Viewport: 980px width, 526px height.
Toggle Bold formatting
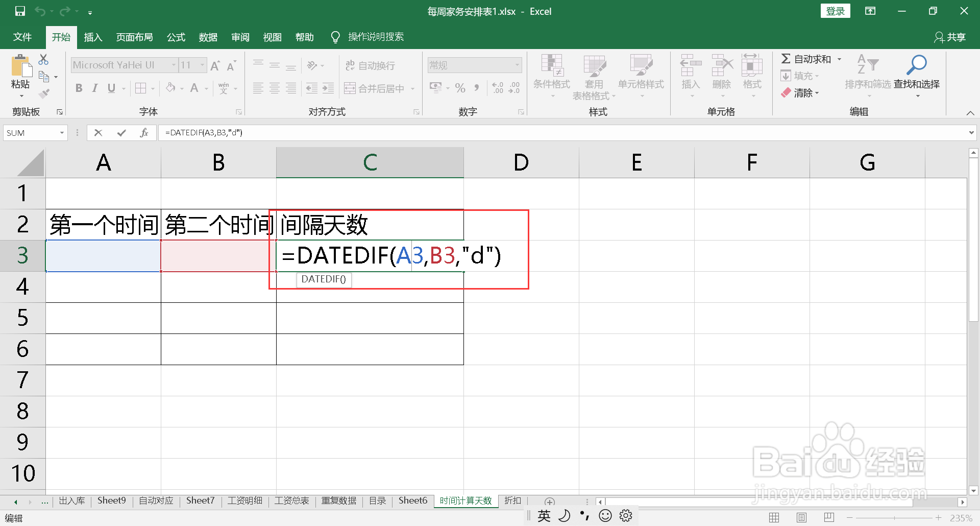click(79, 88)
